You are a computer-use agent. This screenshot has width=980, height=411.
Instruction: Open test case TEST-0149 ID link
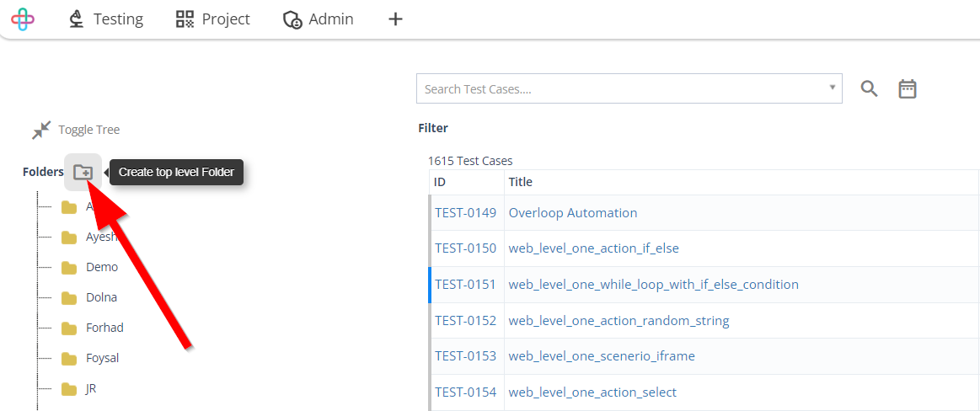coord(466,213)
